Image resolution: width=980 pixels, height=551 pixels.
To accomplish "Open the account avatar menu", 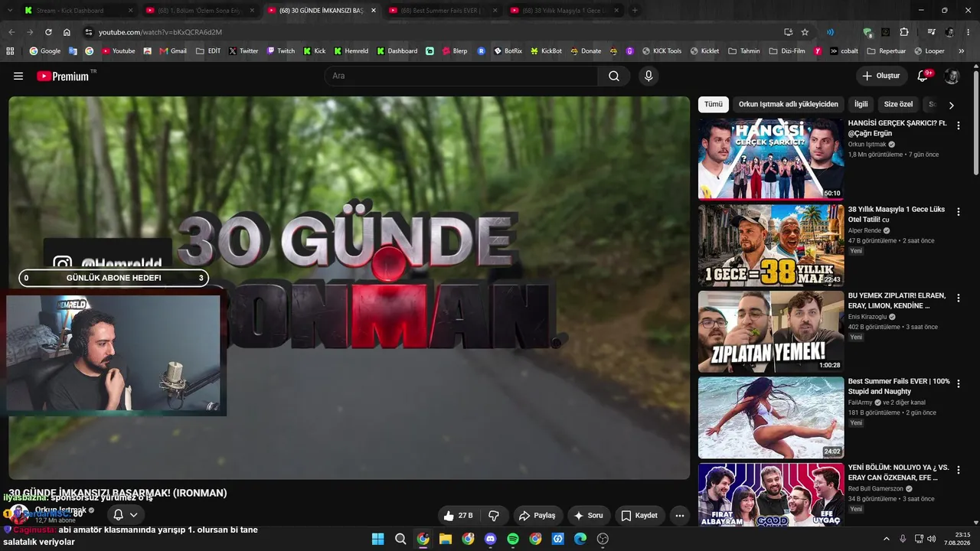I will (952, 76).
